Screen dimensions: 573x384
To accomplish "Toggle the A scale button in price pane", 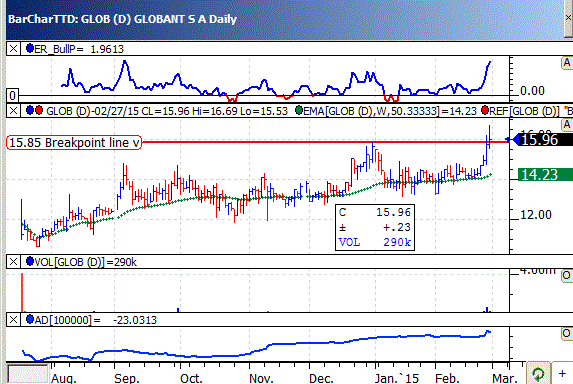I will pyautogui.click(x=567, y=125).
